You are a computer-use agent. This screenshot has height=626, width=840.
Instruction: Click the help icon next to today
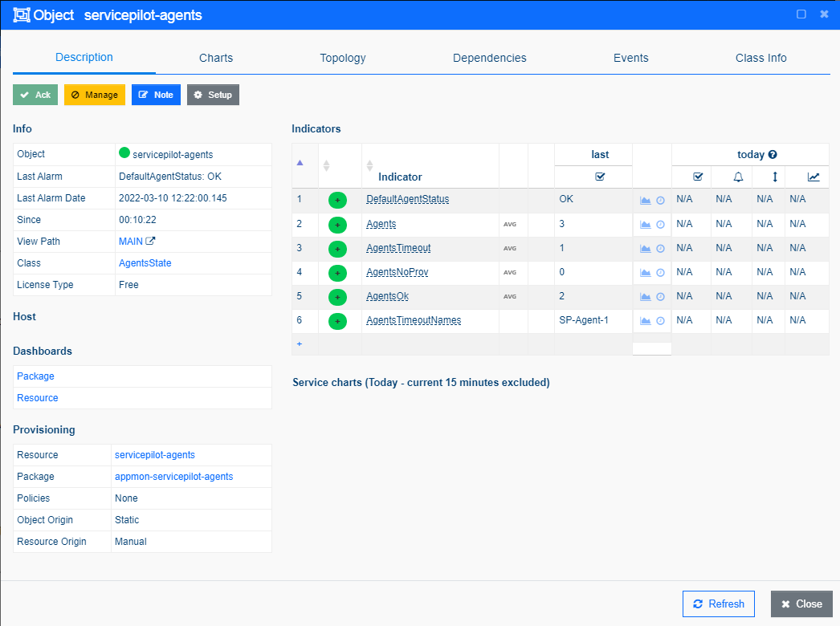coord(773,155)
